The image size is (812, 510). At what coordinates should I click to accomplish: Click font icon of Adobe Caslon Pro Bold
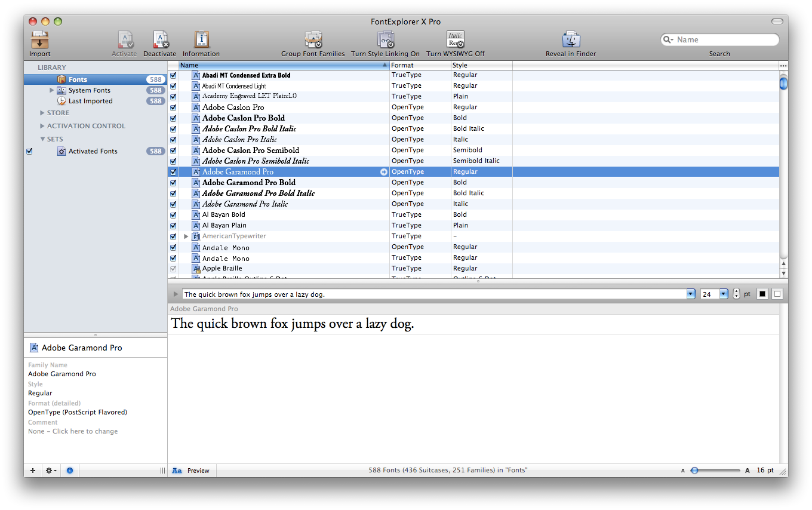(x=196, y=118)
